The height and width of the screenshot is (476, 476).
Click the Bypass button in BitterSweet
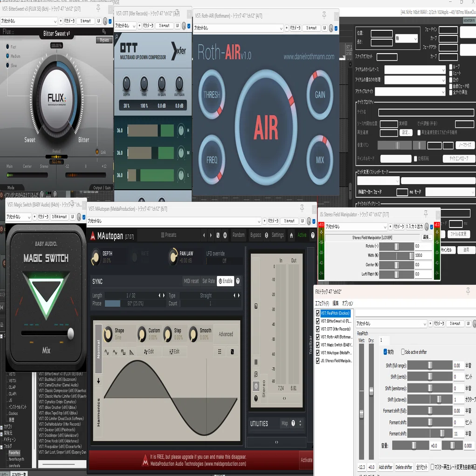tap(104, 40)
